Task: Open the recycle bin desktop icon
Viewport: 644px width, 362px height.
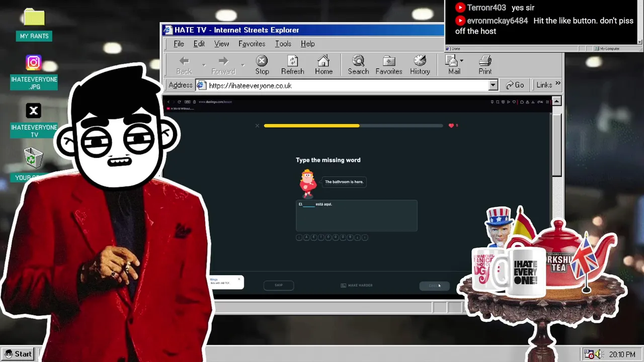Action: 33,159
